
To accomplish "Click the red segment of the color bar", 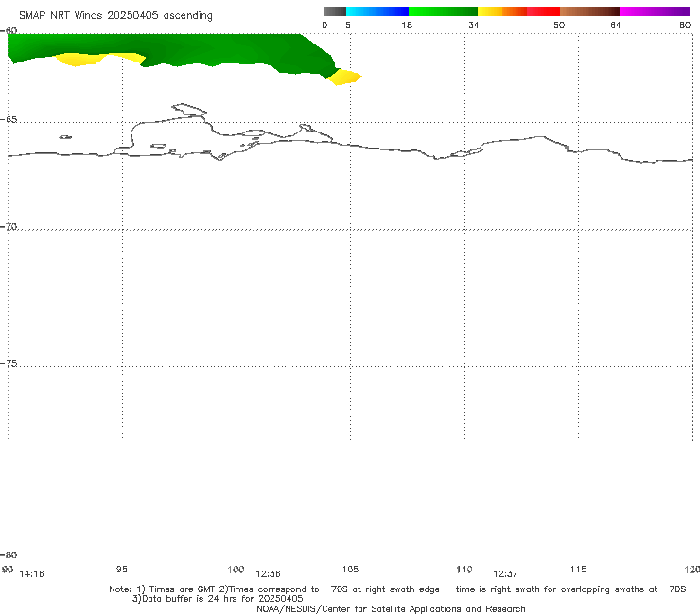I will (543, 11).
